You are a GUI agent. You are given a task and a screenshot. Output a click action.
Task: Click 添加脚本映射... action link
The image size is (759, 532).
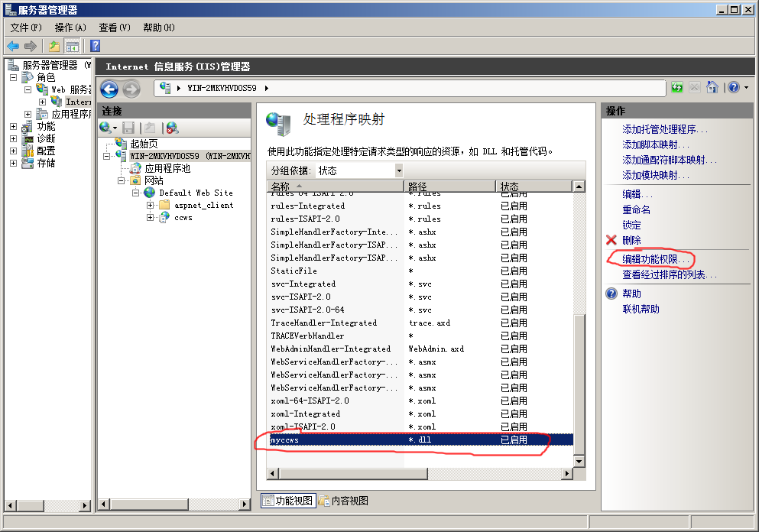pos(655,144)
